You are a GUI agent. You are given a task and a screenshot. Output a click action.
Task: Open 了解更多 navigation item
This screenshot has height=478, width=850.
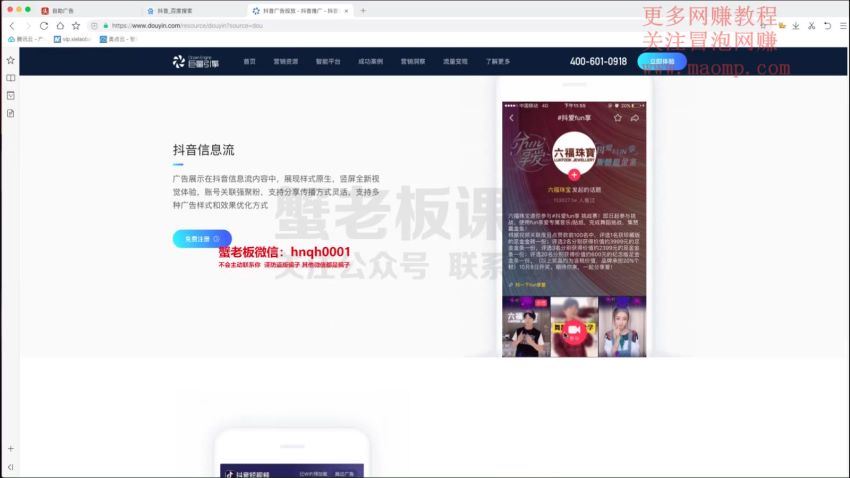(498, 61)
